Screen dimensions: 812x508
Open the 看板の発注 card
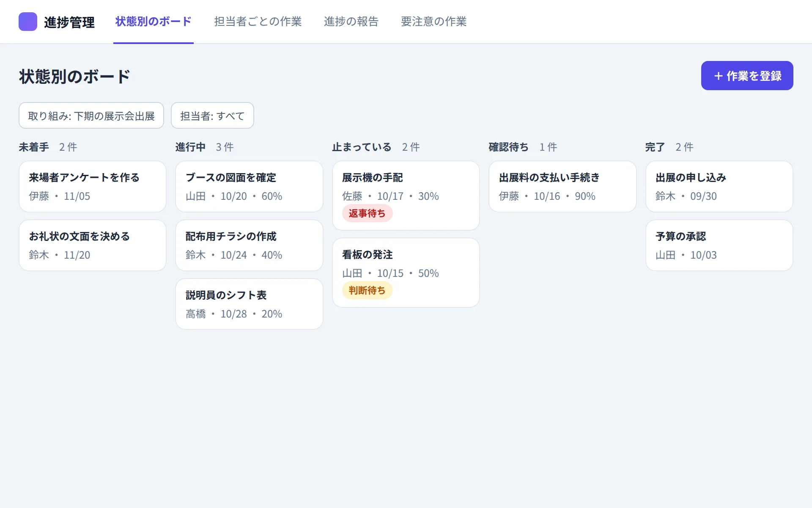[406, 273]
